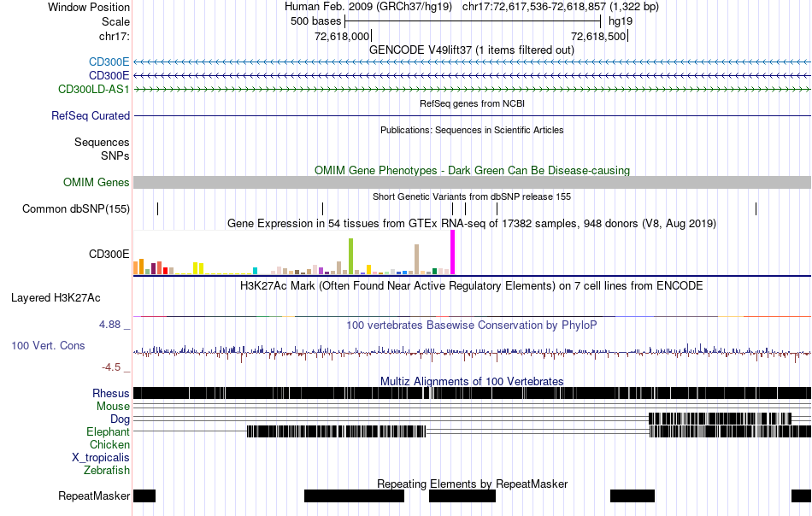This screenshot has height=516, width=812.
Task: Click the SNPs track label
Action: pyautogui.click(x=115, y=155)
